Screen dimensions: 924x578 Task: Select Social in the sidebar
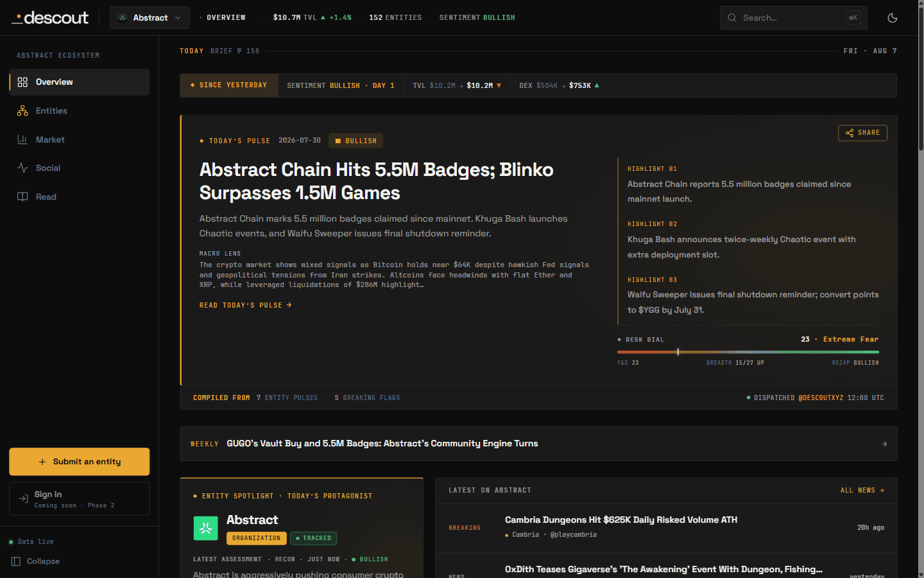(80, 168)
